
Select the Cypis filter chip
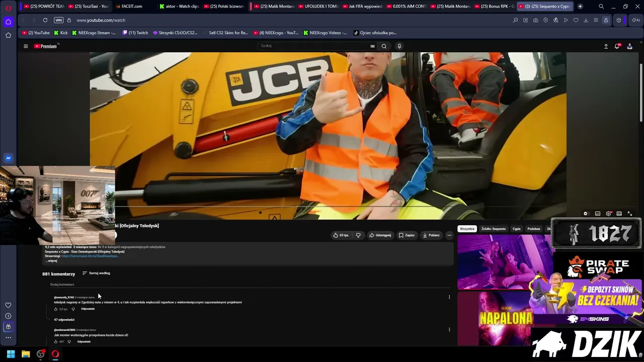517,229
